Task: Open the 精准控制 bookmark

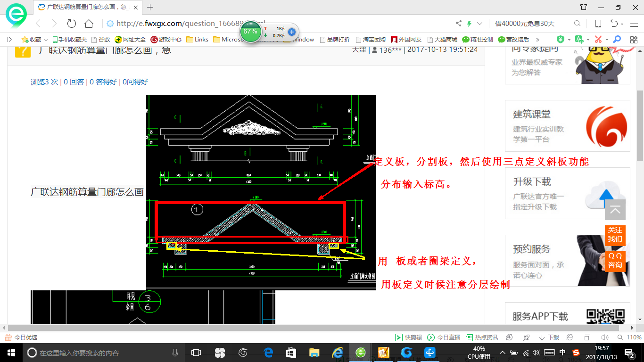Action: coord(478,40)
